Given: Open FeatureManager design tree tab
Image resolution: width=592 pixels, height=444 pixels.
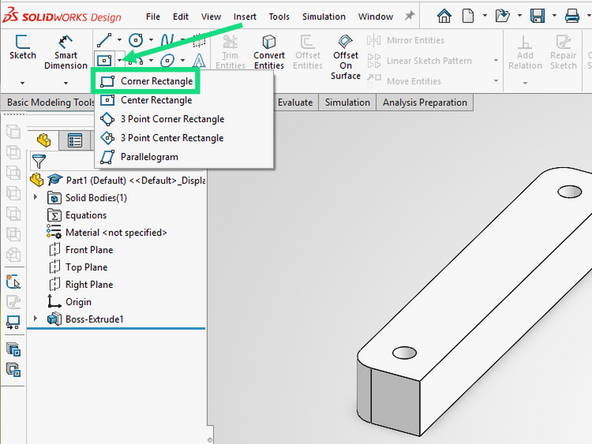Looking at the screenshot, I should coord(44,140).
